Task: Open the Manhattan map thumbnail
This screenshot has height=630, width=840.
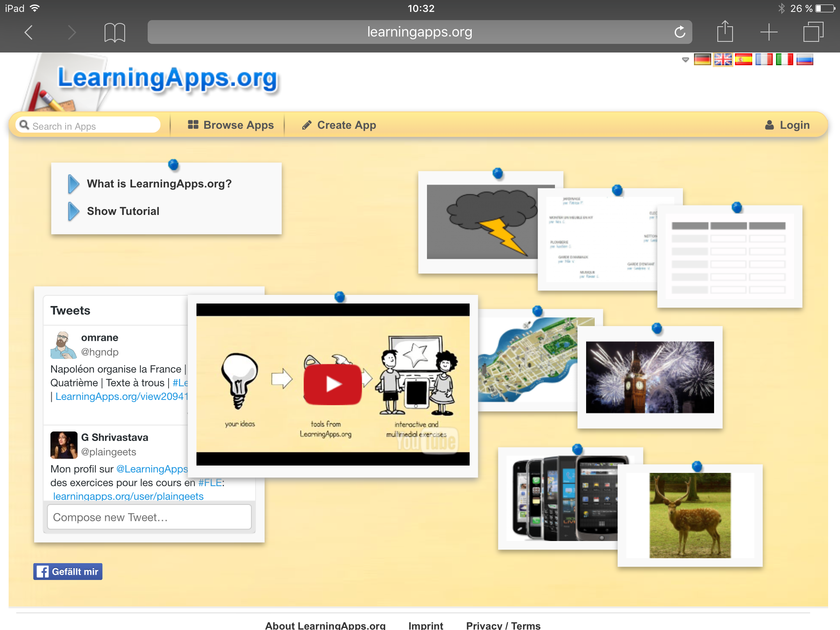Action: click(528, 360)
